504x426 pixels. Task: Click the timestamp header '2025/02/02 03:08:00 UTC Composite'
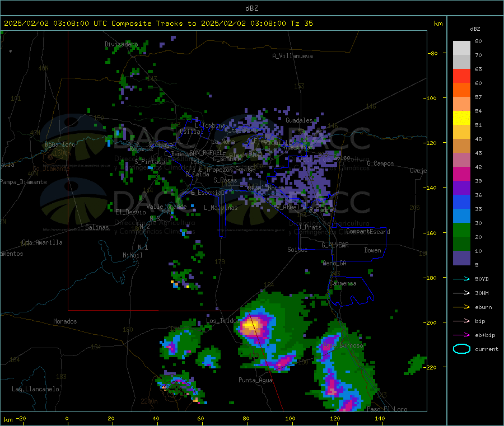click(x=77, y=24)
